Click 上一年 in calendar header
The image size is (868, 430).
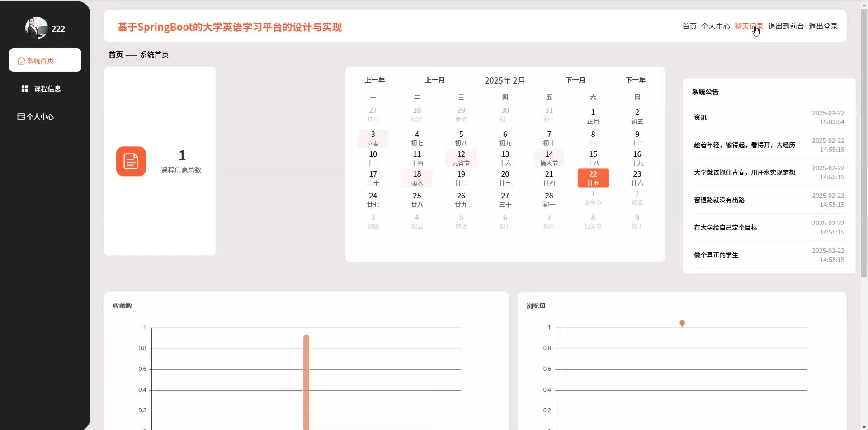pos(375,80)
